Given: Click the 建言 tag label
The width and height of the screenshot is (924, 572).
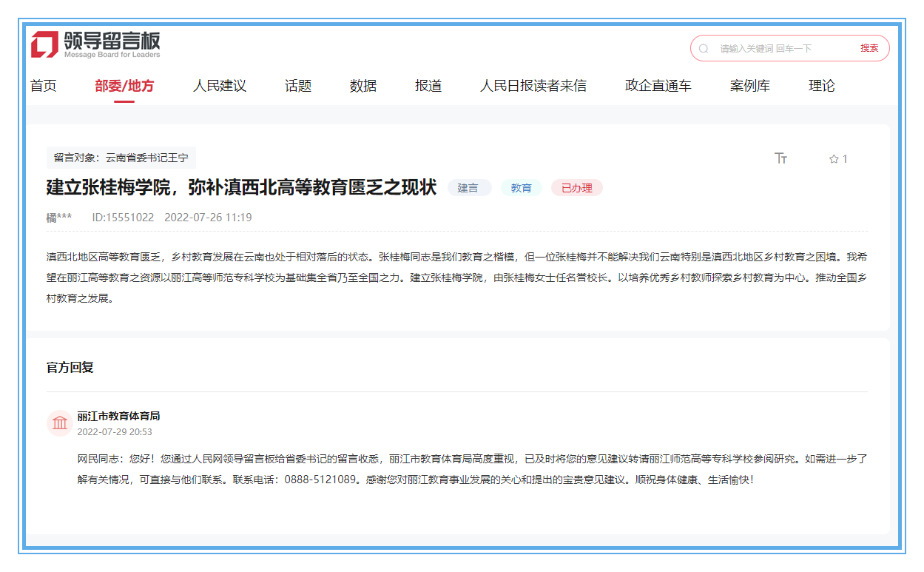Looking at the screenshot, I should 468,188.
